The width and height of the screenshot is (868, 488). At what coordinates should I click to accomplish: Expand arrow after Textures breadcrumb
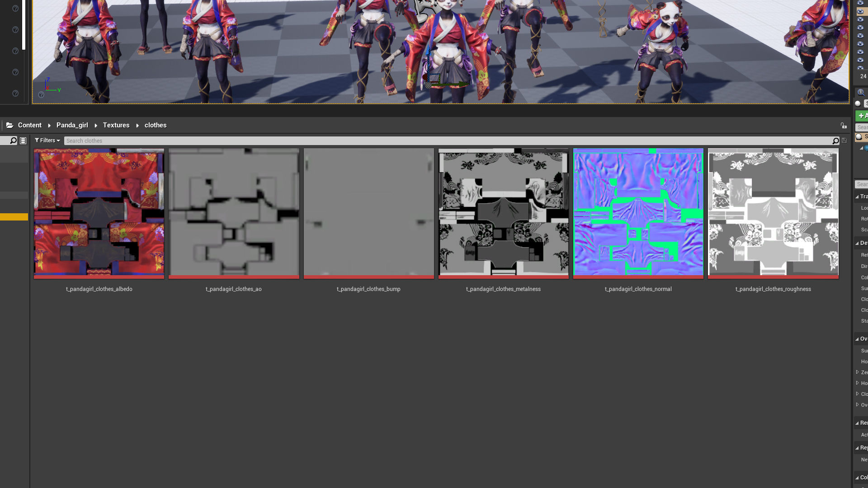click(137, 125)
